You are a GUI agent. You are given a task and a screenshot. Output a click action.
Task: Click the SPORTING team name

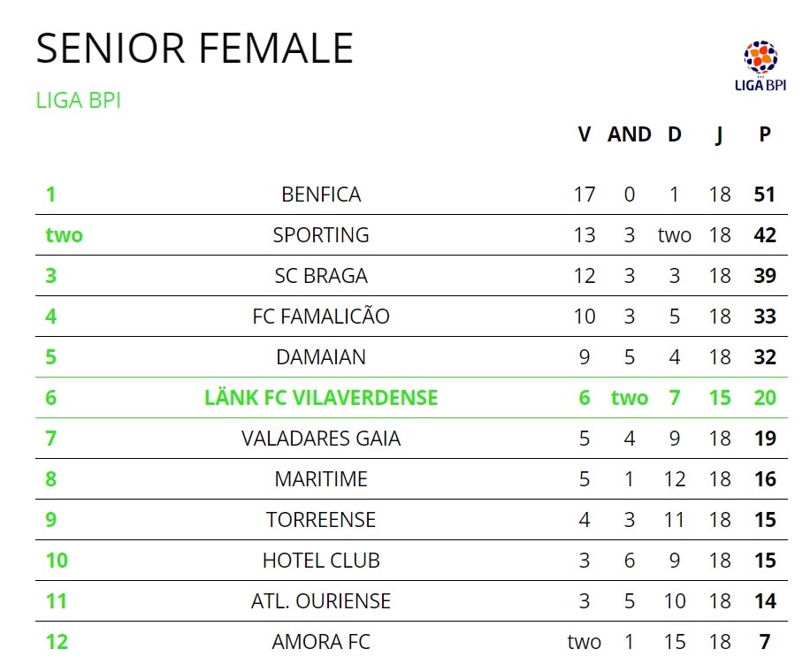321,235
